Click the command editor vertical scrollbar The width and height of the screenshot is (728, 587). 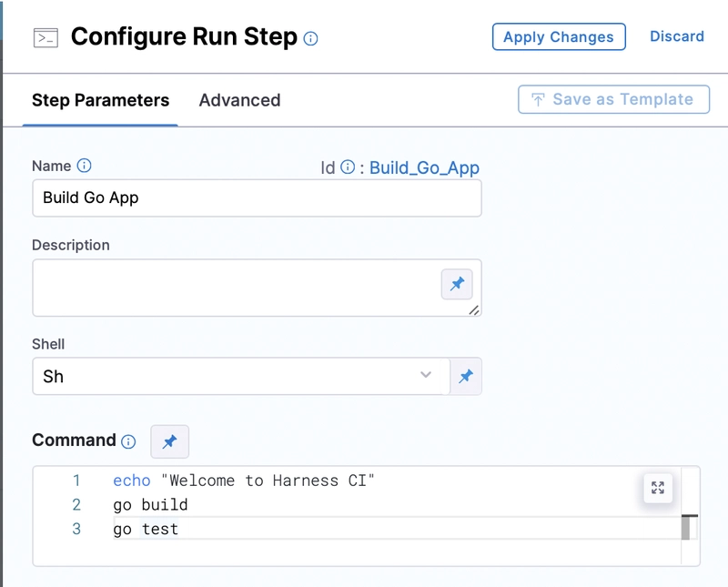tap(686, 527)
